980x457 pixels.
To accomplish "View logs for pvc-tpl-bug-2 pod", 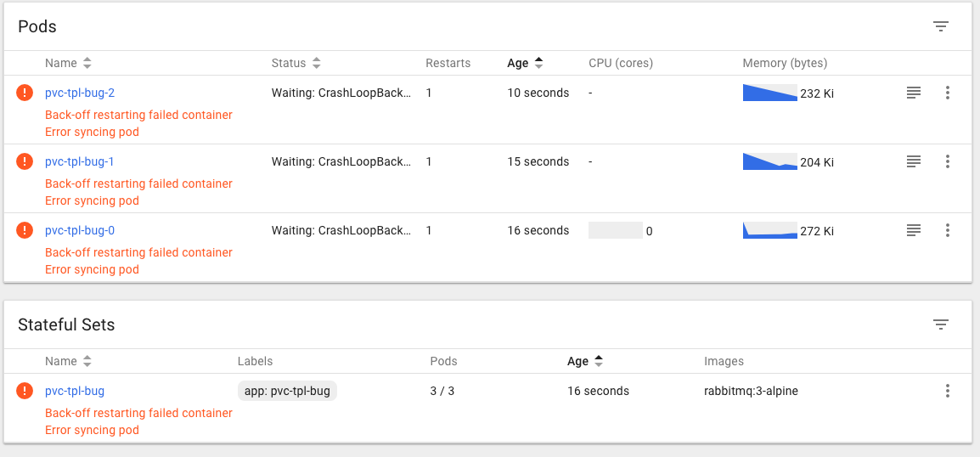I will point(914,93).
